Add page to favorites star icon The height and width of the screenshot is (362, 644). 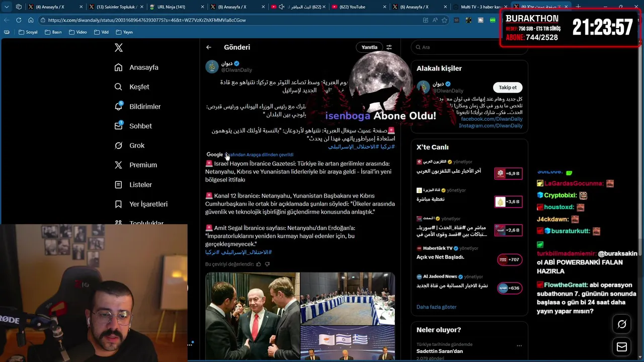click(x=444, y=20)
